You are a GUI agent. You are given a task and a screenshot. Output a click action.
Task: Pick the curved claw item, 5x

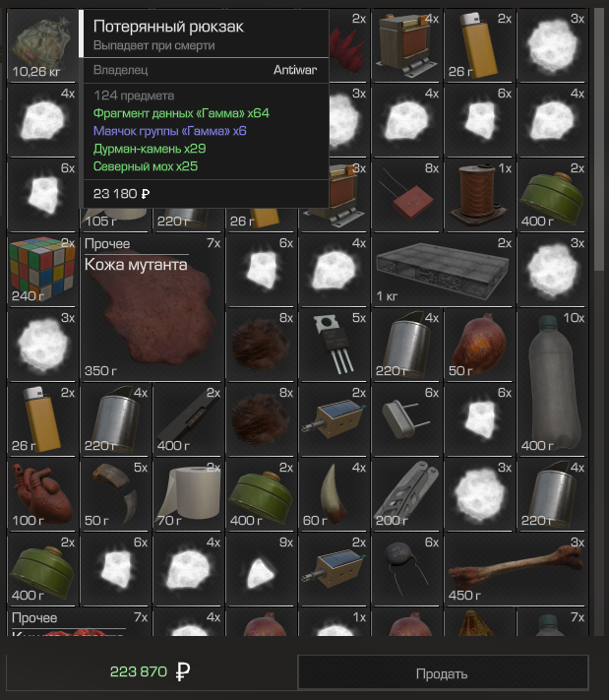pyautogui.click(x=115, y=494)
